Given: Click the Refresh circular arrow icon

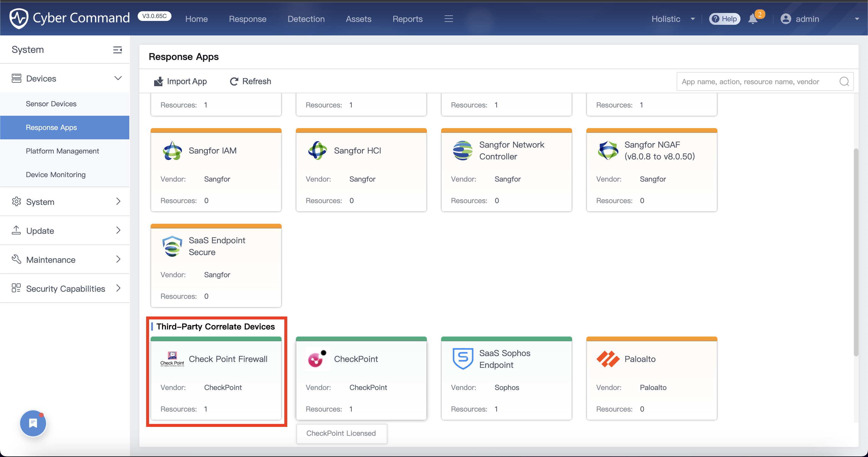Looking at the screenshot, I should pyautogui.click(x=234, y=81).
